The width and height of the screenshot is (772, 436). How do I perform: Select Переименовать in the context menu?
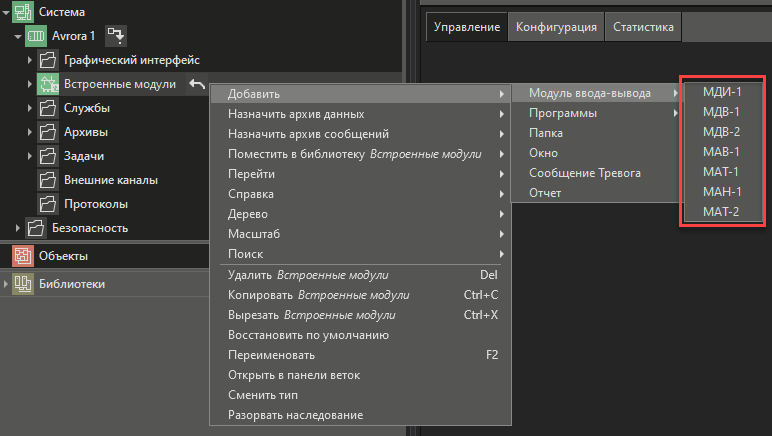[361, 355]
